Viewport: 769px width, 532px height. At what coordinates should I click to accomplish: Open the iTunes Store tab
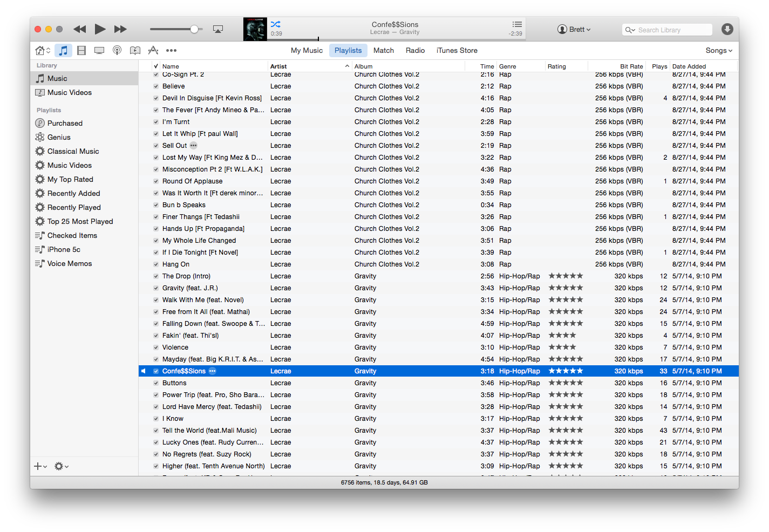pos(457,50)
